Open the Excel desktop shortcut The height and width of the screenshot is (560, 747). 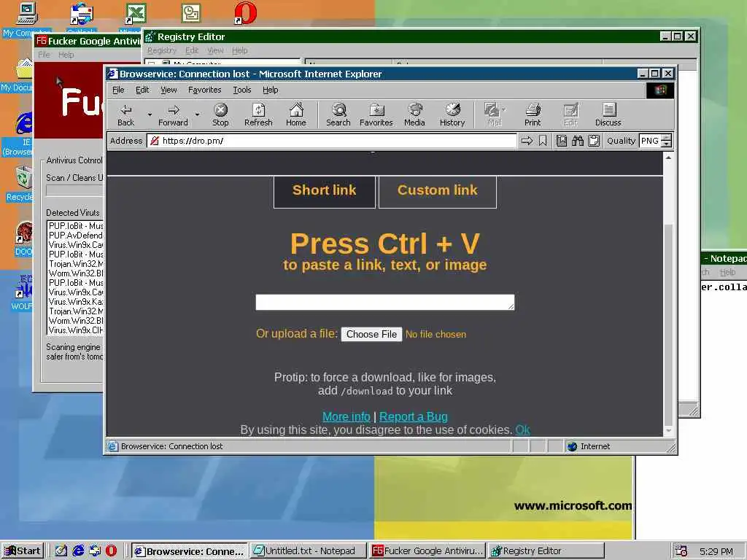(135, 13)
